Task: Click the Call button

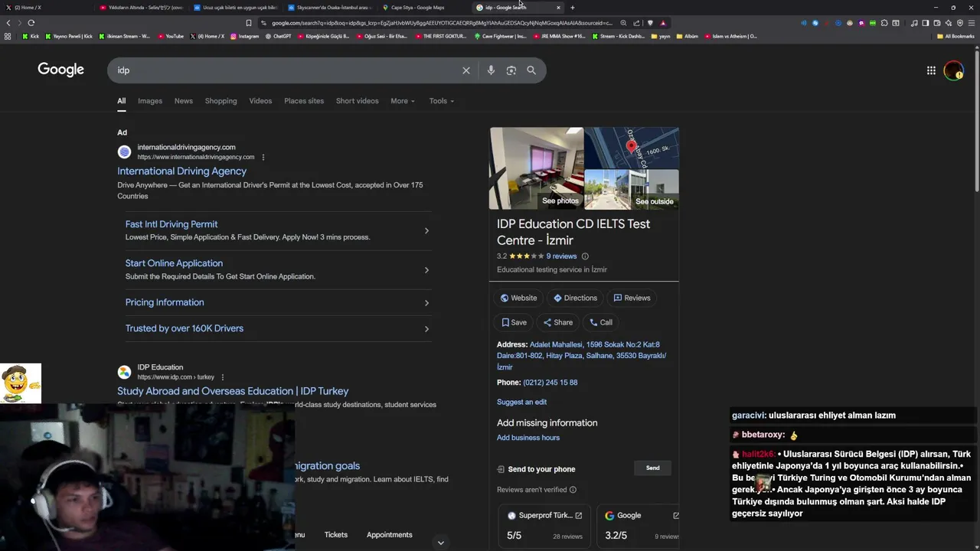Action: click(600, 322)
